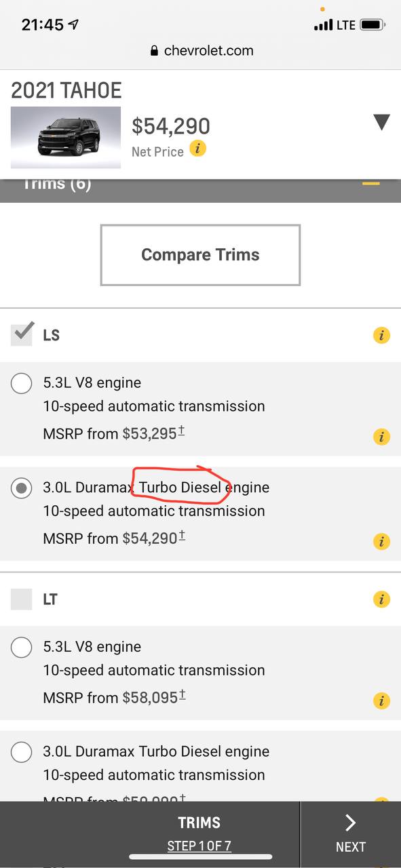Open info icon for LS 5.3L V8 engine
Viewport: 401px width, 868px height.
(381, 437)
